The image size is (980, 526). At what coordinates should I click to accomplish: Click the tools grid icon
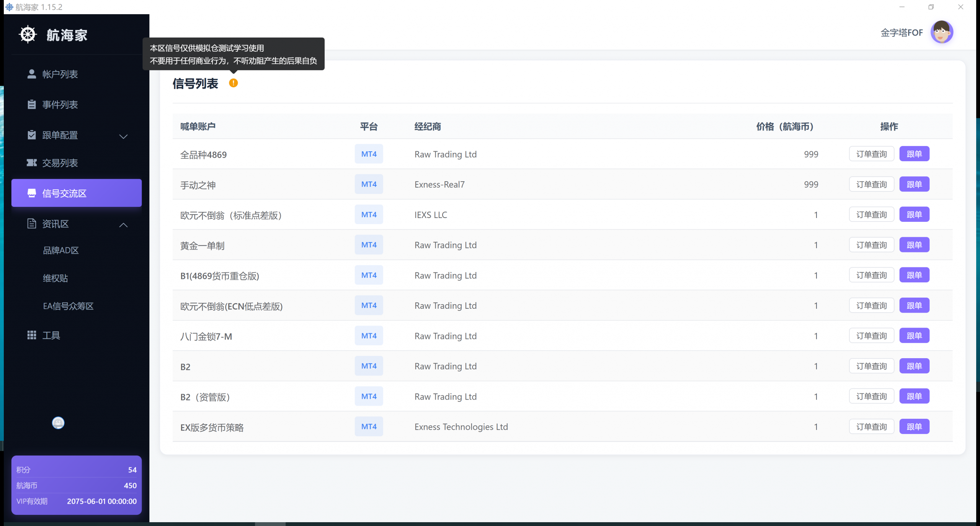(32, 335)
